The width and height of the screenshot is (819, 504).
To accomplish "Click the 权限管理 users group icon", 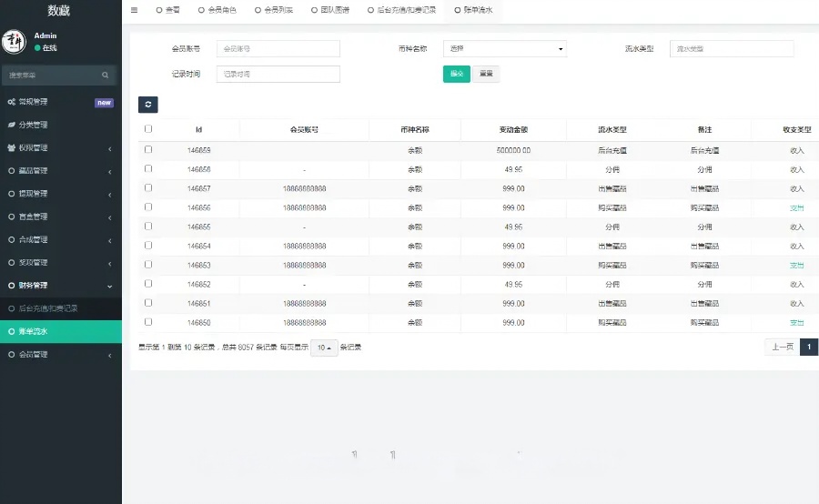I will [11, 147].
